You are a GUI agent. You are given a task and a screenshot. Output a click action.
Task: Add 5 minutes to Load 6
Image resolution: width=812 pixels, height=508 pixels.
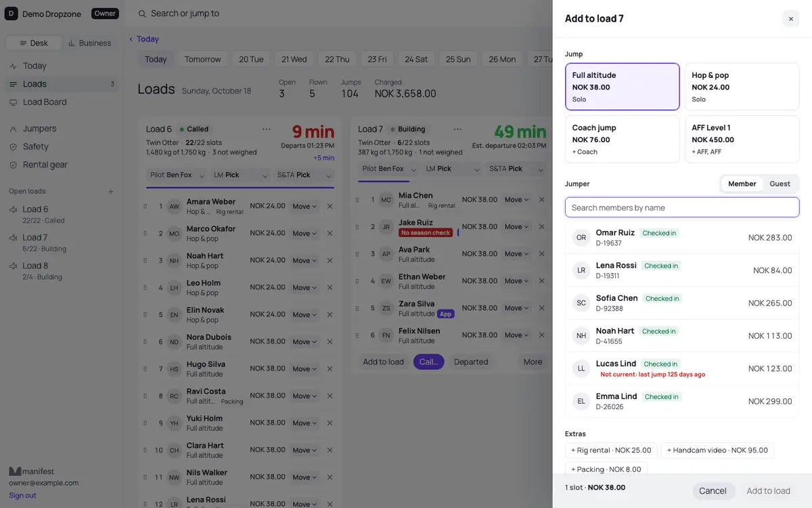click(x=323, y=158)
